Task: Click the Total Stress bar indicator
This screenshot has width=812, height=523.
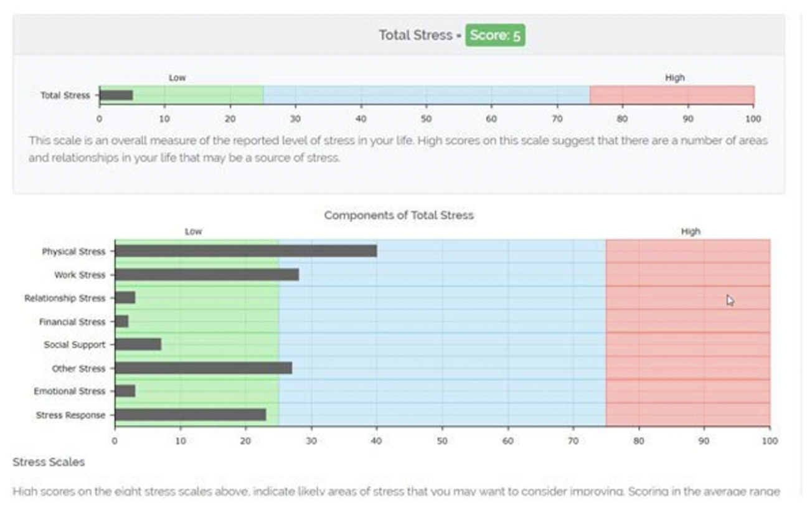Action: coord(115,95)
